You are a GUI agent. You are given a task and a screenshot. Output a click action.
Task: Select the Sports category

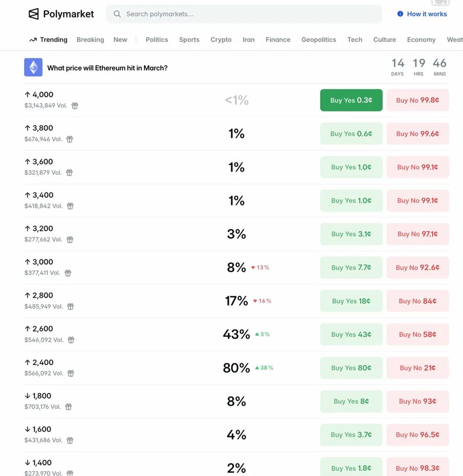[x=189, y=40]
